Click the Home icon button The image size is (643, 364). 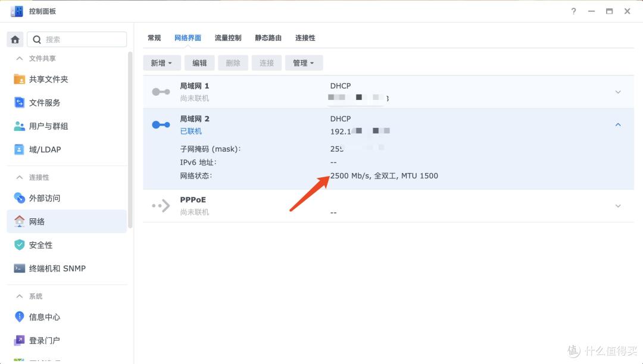(15, 39)
